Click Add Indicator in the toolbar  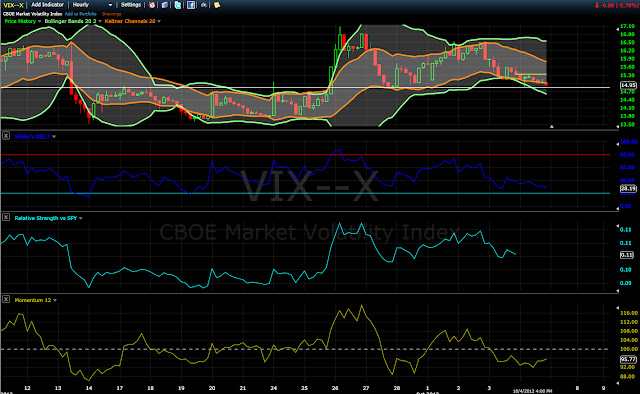point(48,5)
